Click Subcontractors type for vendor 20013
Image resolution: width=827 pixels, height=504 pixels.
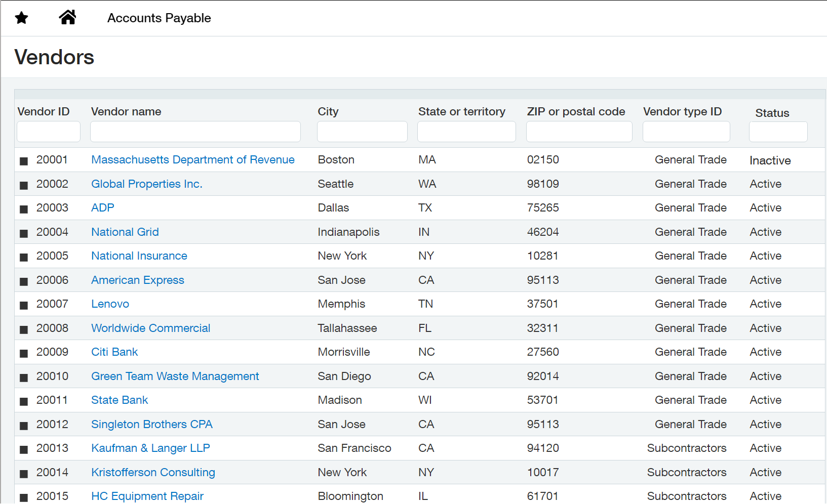tap(687, 448)
